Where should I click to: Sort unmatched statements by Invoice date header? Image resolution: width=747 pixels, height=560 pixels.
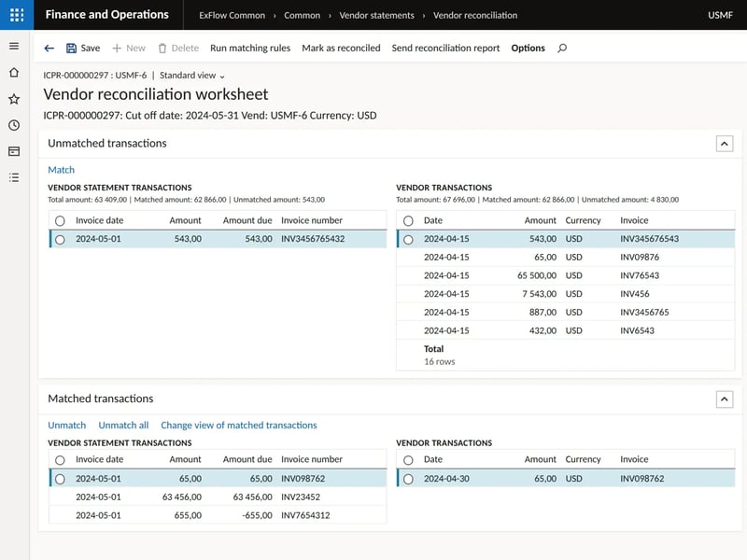(x=100, y=220)
